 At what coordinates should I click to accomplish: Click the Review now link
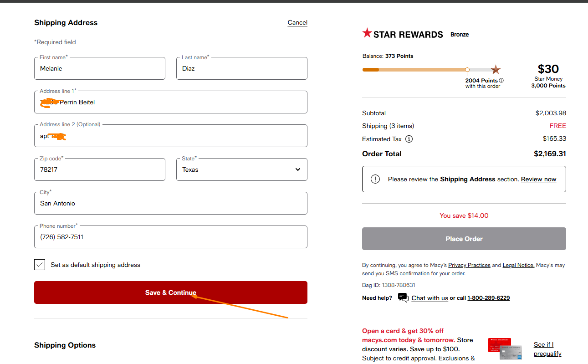538,179
